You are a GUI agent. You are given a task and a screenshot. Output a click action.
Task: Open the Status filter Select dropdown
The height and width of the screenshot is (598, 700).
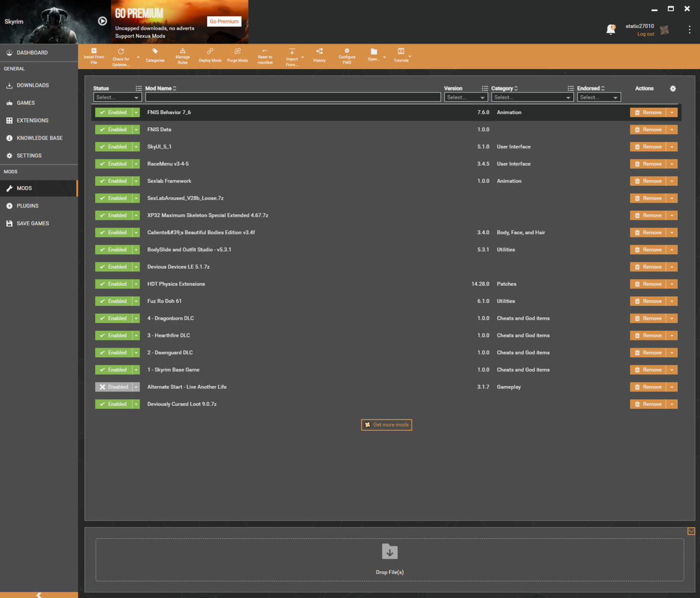click(117, 97)
